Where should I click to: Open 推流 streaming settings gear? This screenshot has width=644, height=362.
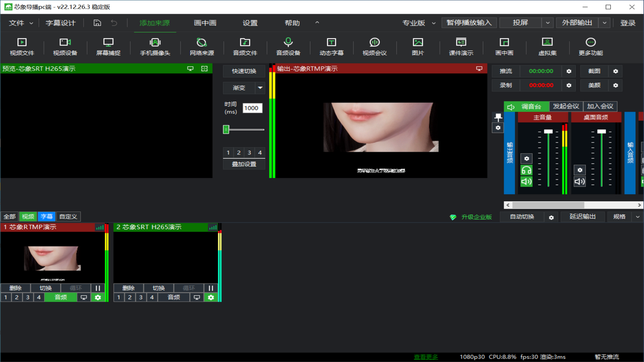click(569, 71)
